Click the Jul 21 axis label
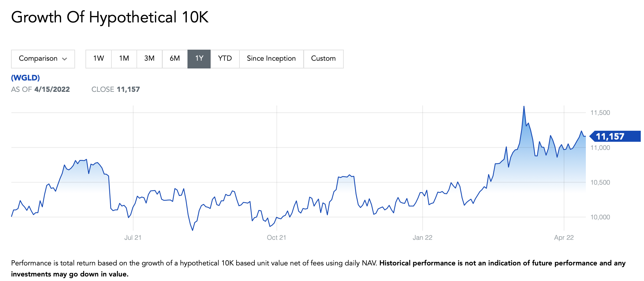The image size is (644, 281). click(x=133, y=238)
